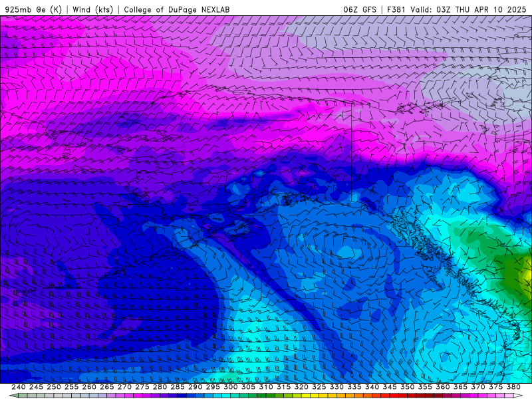
Task: Select the "03Z THU APR 10 2025" valid time
Action: pos(481,9)
